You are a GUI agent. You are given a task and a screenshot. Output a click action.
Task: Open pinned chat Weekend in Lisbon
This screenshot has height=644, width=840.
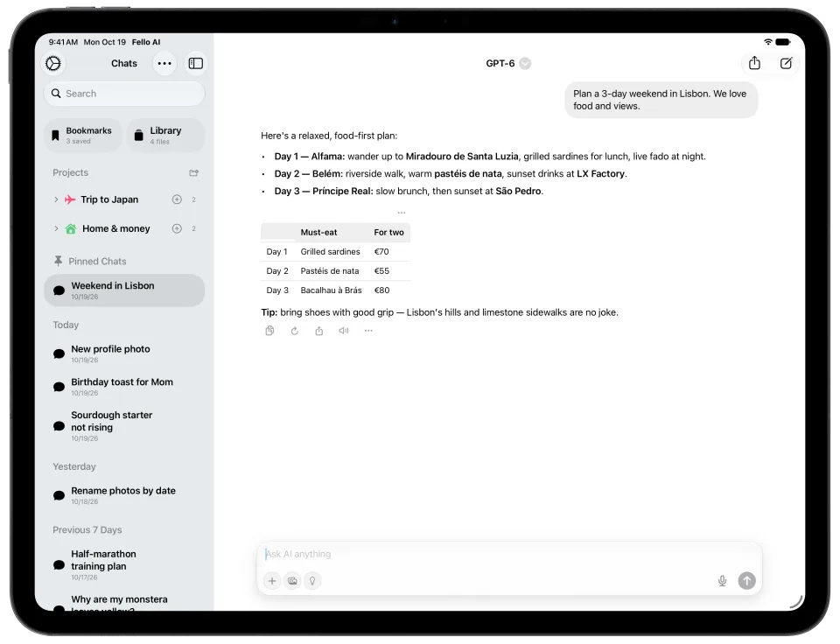[124, 290]
